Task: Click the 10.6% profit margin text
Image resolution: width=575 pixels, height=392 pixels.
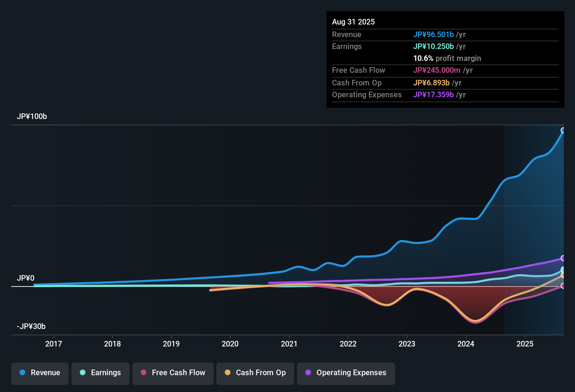Action: pos(447,58)
